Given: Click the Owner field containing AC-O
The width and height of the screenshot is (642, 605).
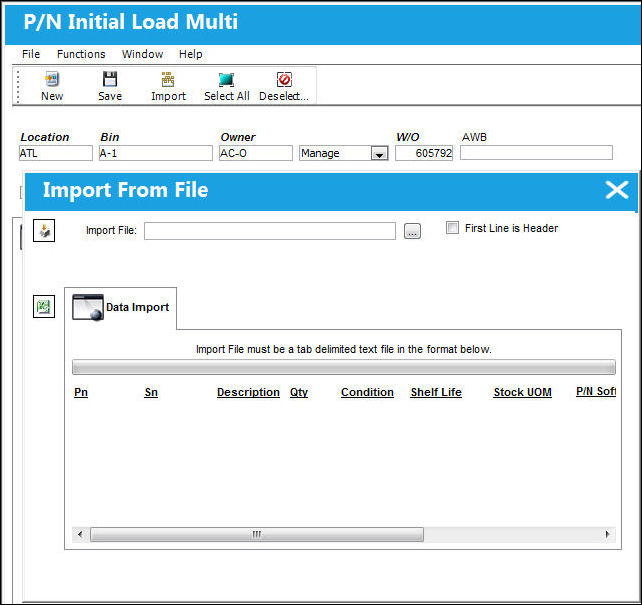Looking at the screenshot, I should [255, 153].
